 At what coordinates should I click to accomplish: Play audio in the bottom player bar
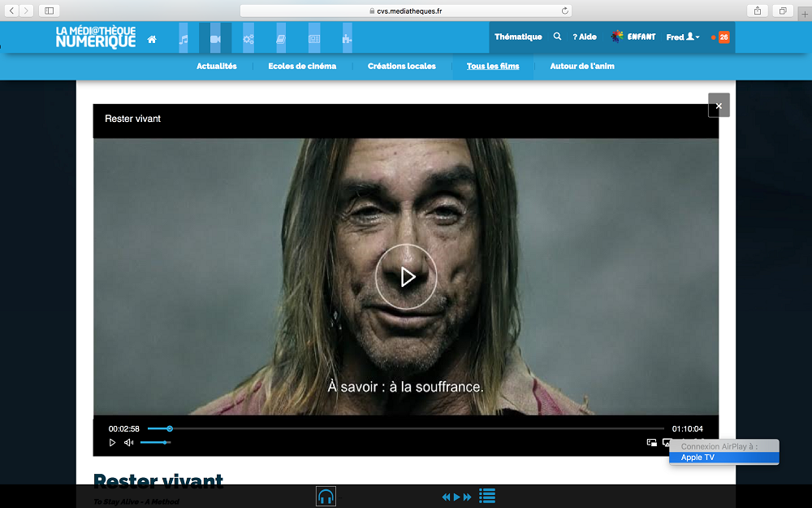point(456,497)
